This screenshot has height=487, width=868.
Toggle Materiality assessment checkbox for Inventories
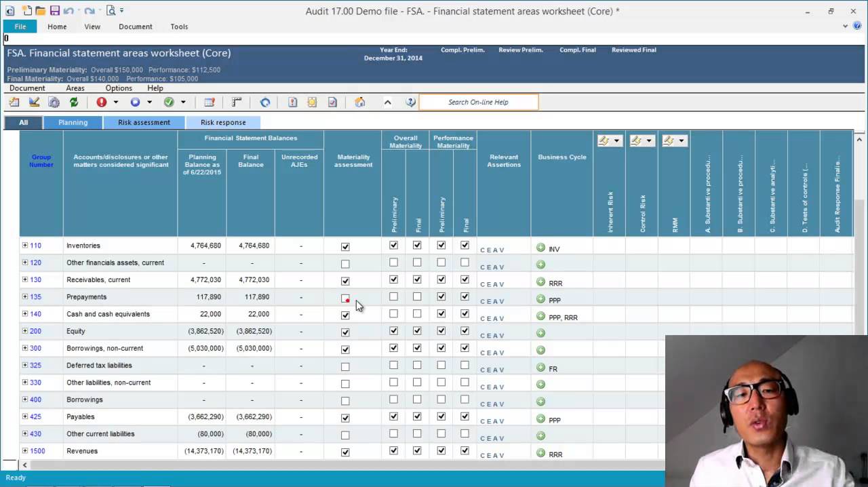[x=345, y=247]
